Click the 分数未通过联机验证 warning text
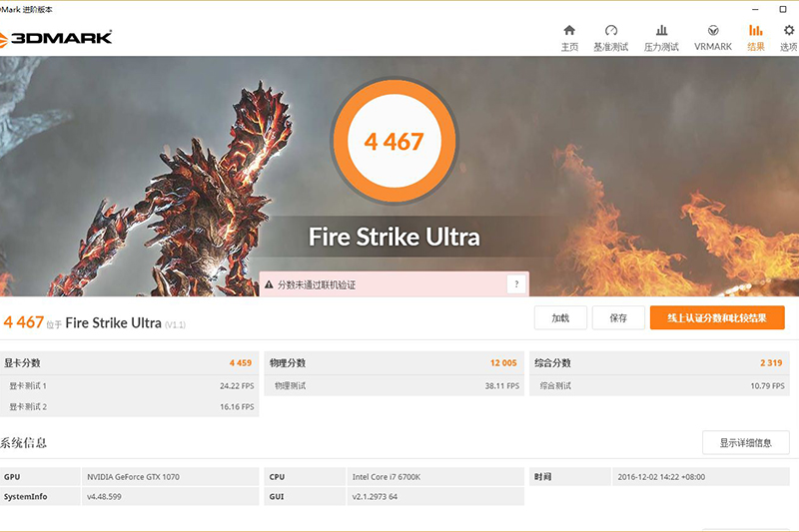Screen dimensions: 799x532 [317, 285]
